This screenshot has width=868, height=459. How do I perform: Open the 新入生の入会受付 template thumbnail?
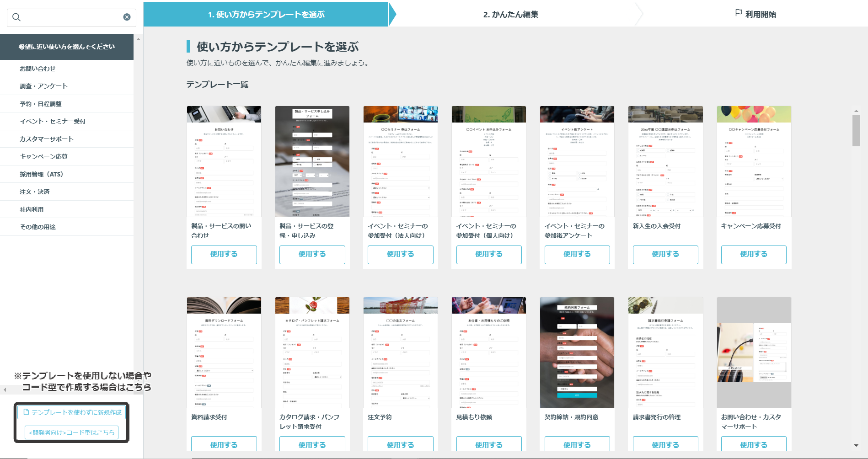coord(665,161)
